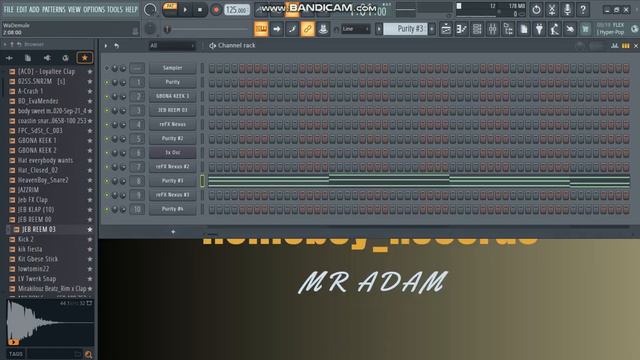Open the OPTIONS menu

[x=94, y=9]
